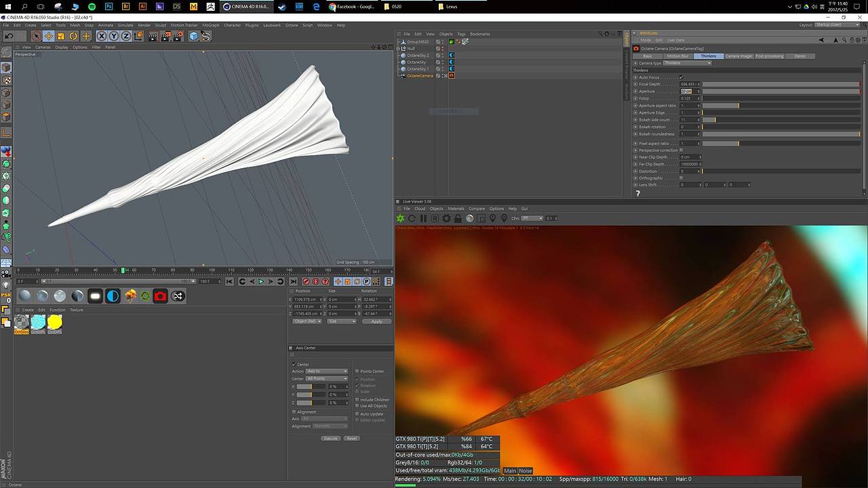Image resolution: width=868 pixels, height=488 pixels.
Task: Toggle the X axis lock
Action: pyautogui.click(x=102, y=36)
